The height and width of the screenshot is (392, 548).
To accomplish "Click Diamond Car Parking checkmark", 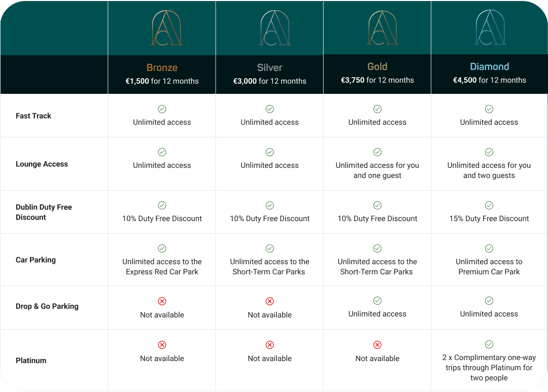I will pos(489,248).
